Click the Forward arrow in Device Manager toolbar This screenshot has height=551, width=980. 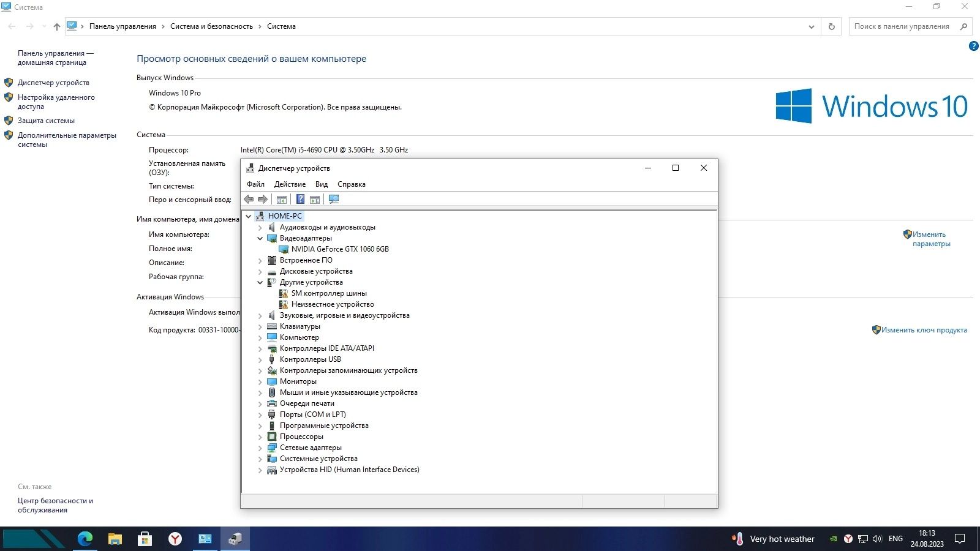click(x=263, y=199)
